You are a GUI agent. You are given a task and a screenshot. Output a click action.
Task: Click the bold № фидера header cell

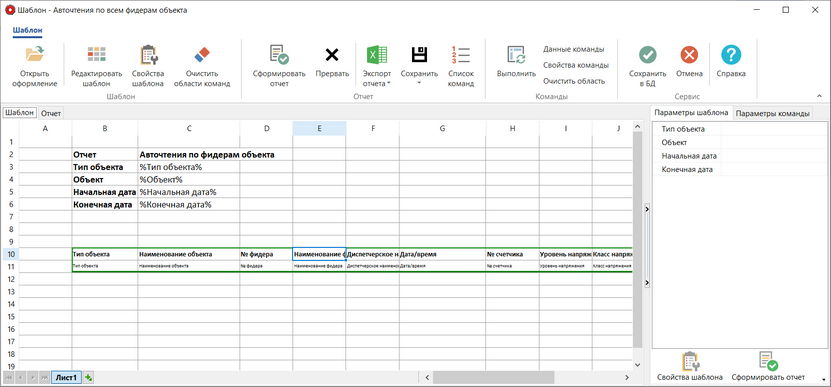(x=266, y=254)
